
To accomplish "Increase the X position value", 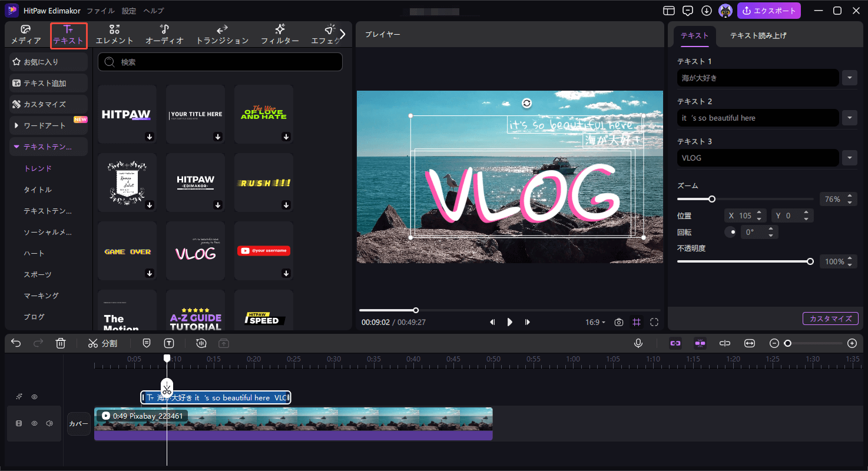I will coord(760,213).
